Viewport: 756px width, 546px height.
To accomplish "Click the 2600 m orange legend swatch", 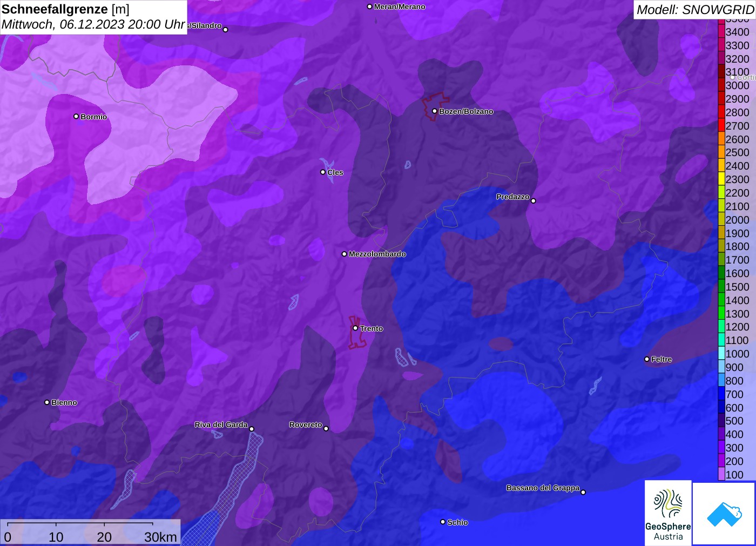I will click(x=721, y=139).
